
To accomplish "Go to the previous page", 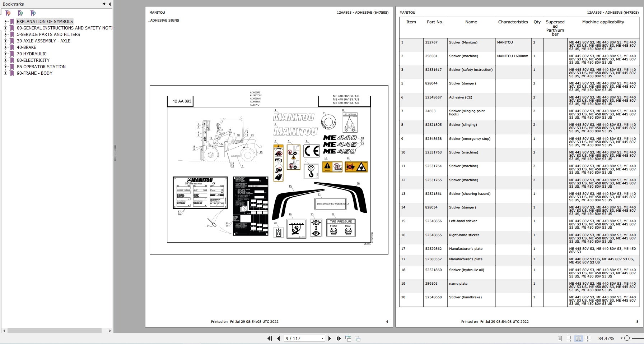I will pyautogui.click(x=279, y=338).
